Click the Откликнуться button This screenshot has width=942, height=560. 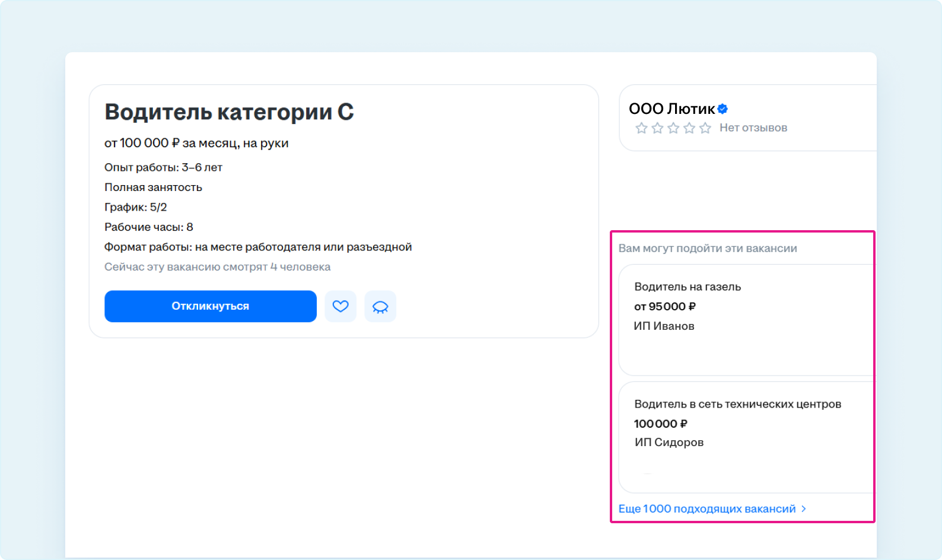(211, 306)
